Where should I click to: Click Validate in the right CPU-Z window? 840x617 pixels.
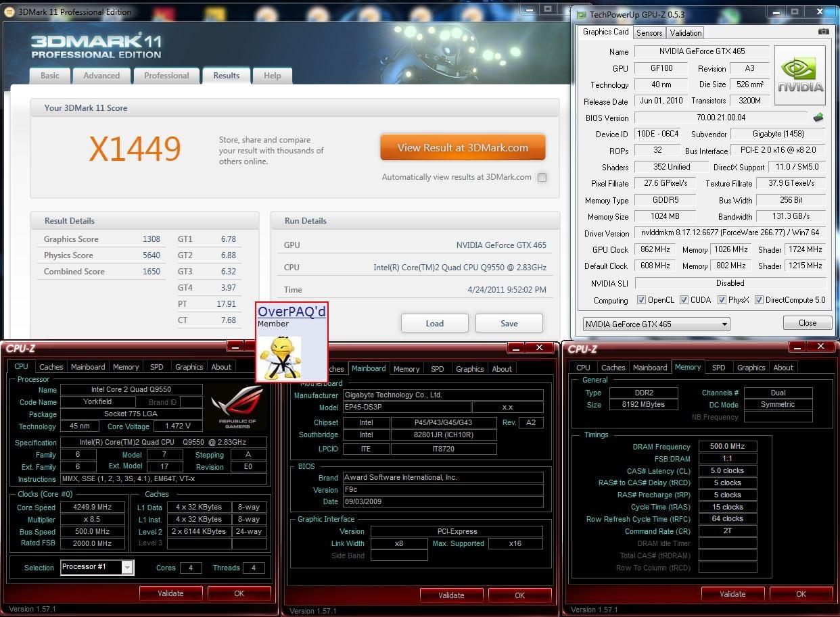coord(732,594)
